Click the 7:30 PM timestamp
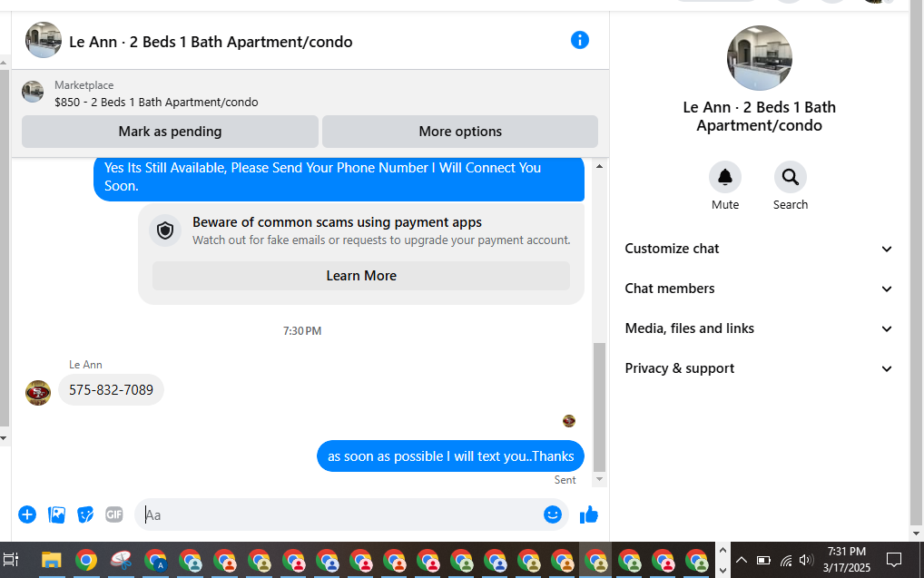The height and width of the screenshot is (578, 924). (301, 331)
